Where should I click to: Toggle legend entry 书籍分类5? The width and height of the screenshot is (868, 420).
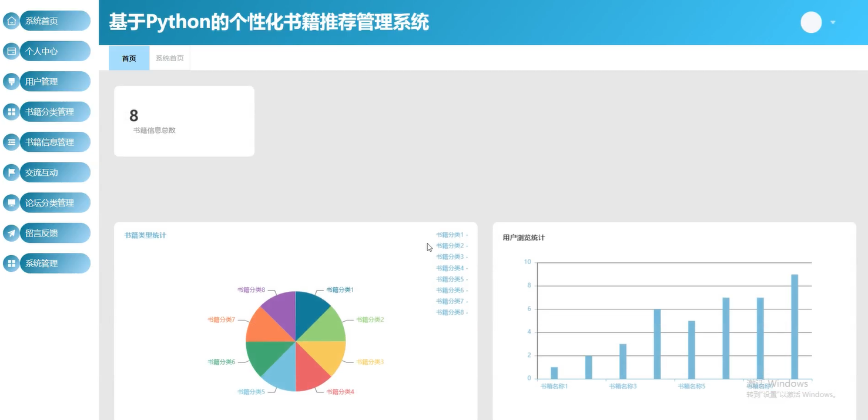point(451,279)
